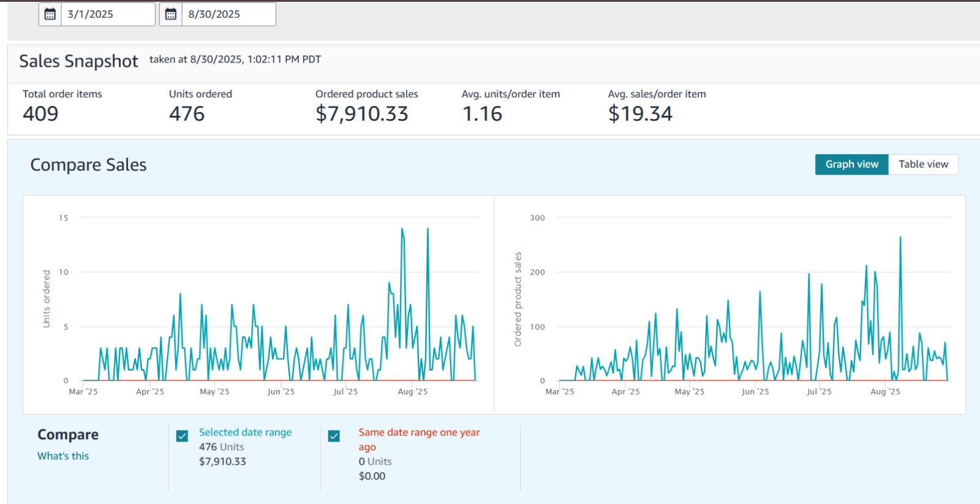This screenshot has height=504, width=980.
Task: Switch to Table view
Action: coord(923,164)
